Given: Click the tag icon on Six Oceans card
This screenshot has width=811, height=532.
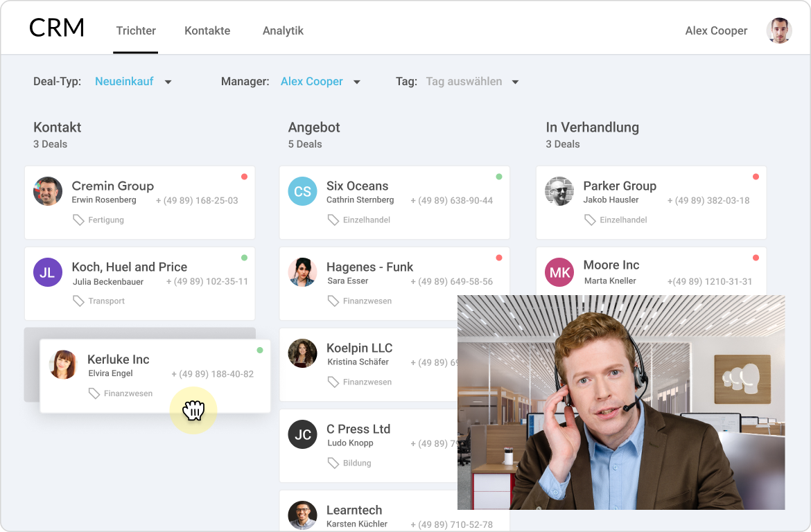Looking at the screenshot, I should (333, 220).
